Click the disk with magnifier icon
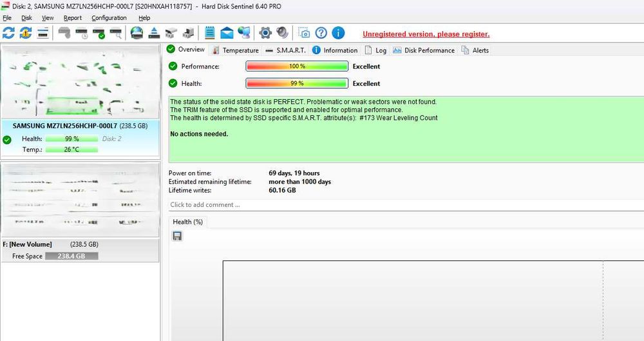The width and height of the screenshot is (644, 341). 116,33
